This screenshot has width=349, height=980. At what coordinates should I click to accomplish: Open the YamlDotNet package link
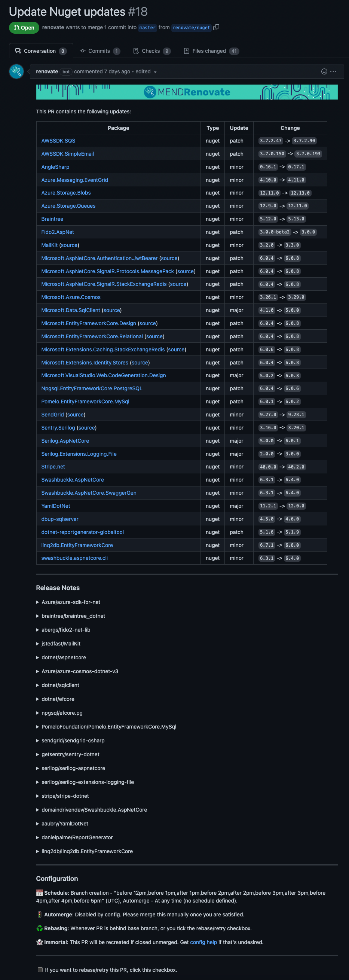[x=55, y=506]
